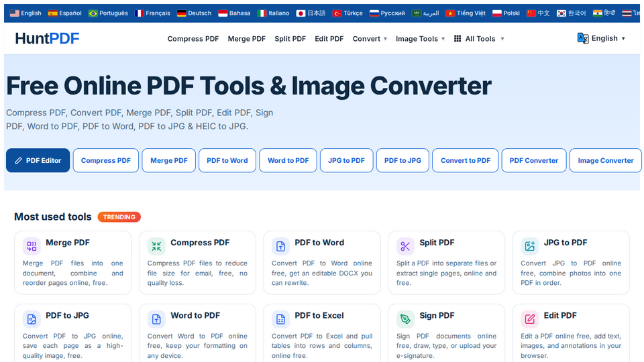The height and width of the screenshot is (362, 644).
Task: Click the Image Converter button
Action: (605, 160)
